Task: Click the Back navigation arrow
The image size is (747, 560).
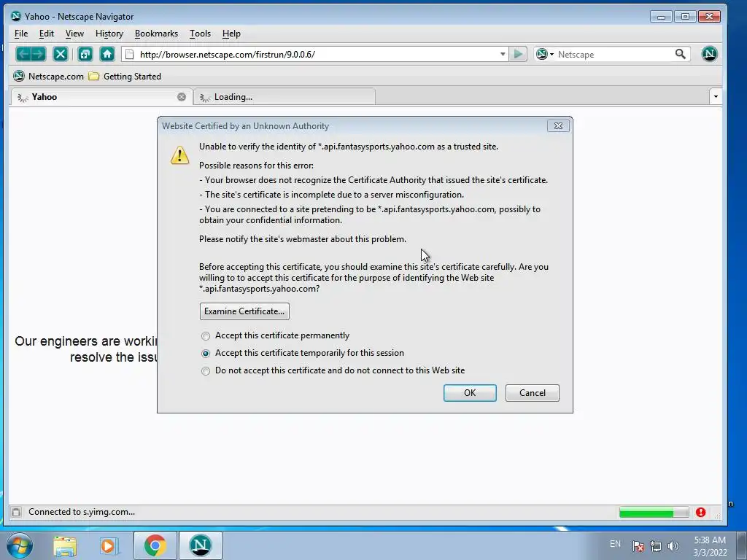Action: 23,54
